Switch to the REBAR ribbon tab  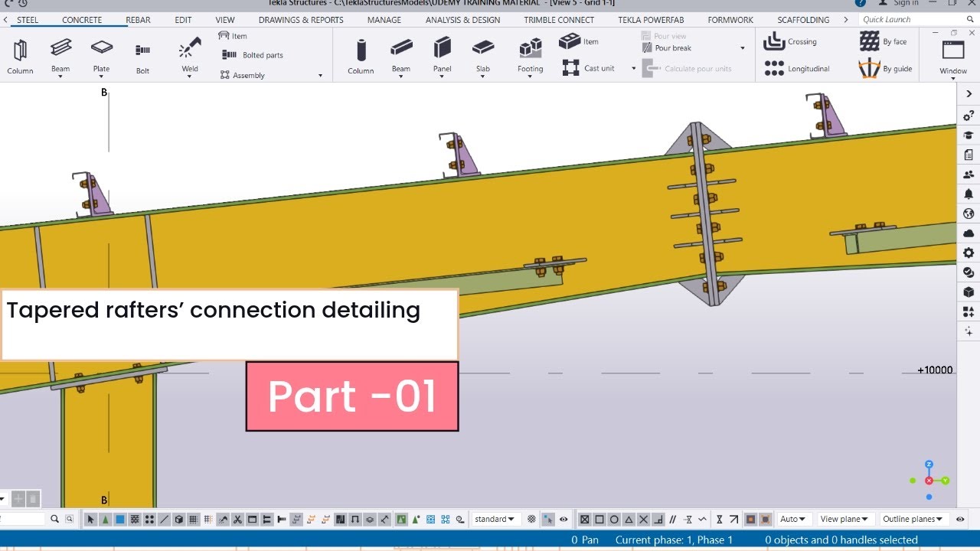click(x=138, y=20)
